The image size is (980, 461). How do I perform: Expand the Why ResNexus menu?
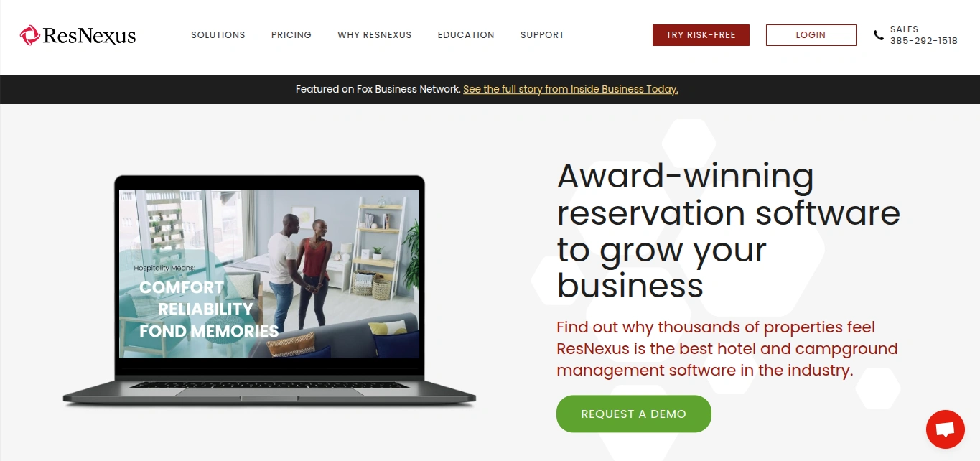375,34
